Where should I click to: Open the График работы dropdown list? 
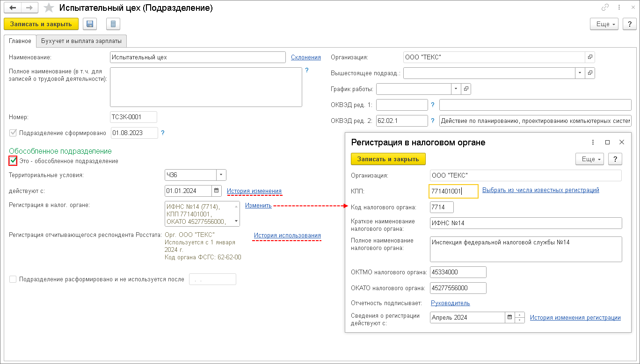tap(456, 88)
